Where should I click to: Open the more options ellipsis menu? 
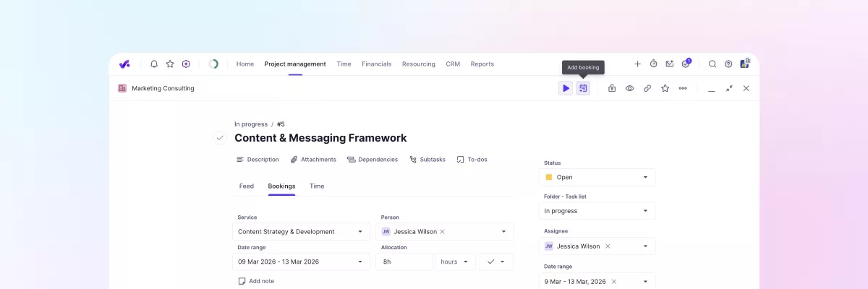pos(683,88)
